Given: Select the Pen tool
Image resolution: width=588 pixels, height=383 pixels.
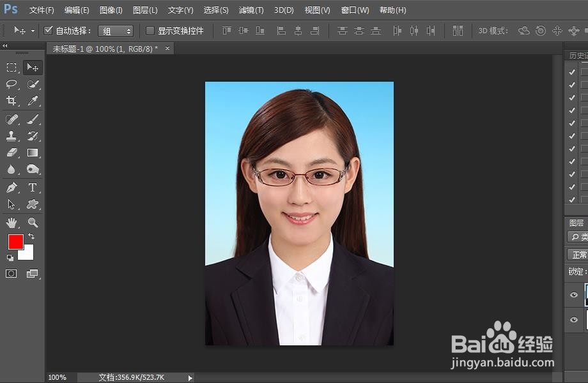Looking at the screenshot, I should click(x=12, y=188).
